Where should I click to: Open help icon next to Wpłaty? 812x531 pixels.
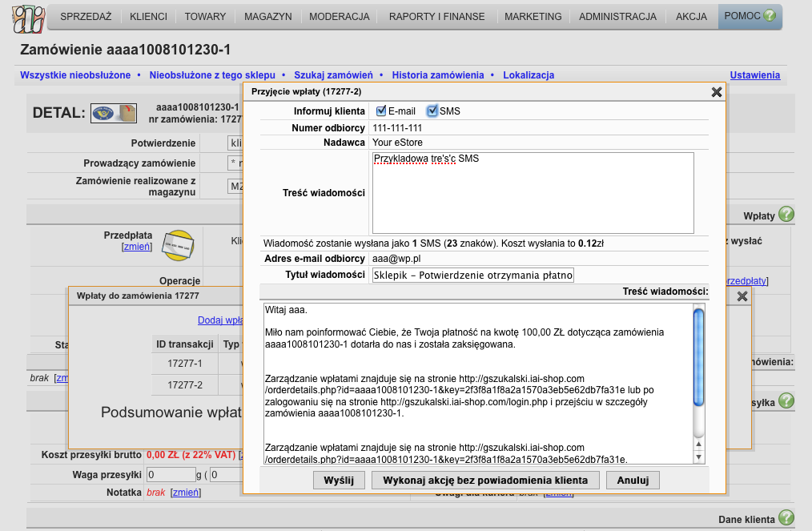[x=786, y=214]
